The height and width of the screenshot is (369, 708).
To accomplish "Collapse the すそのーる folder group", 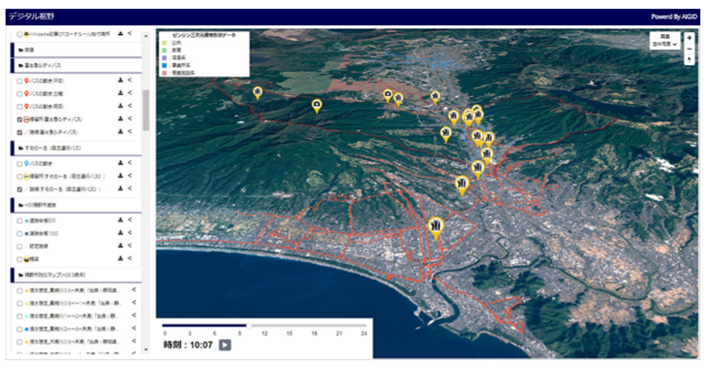I will [x=76, y=148].
